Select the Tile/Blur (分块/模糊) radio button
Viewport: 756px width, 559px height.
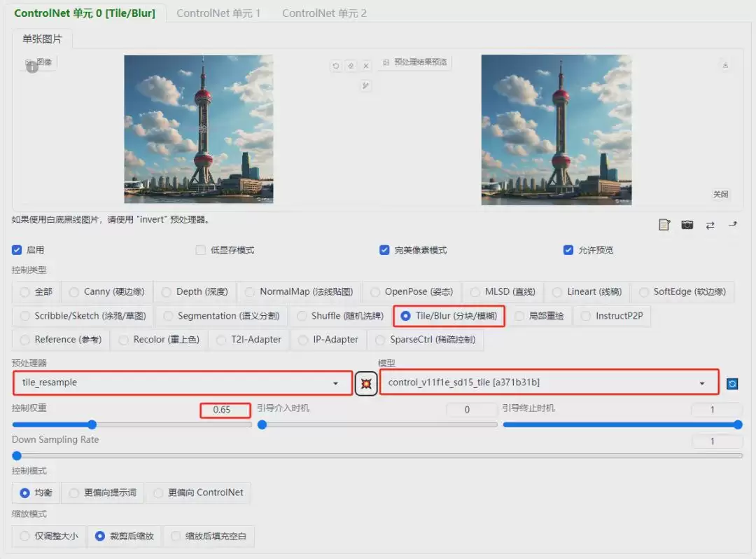click(405, 316)
